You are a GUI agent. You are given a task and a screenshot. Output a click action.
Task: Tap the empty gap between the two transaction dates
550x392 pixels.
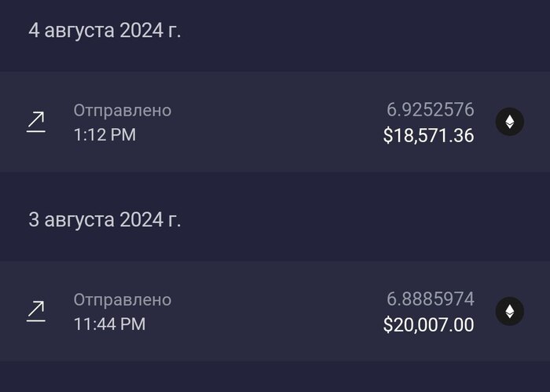pos(275,189)
